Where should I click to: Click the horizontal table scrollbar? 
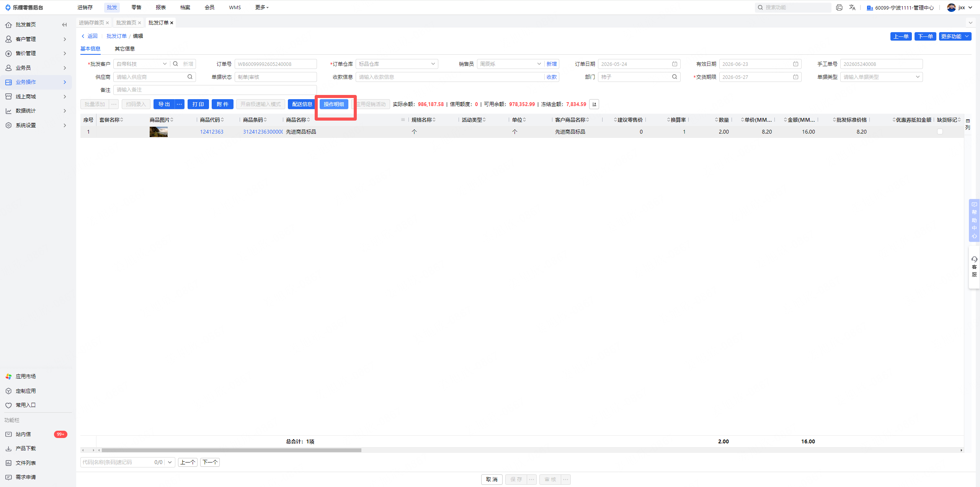(x=231, y=450)
